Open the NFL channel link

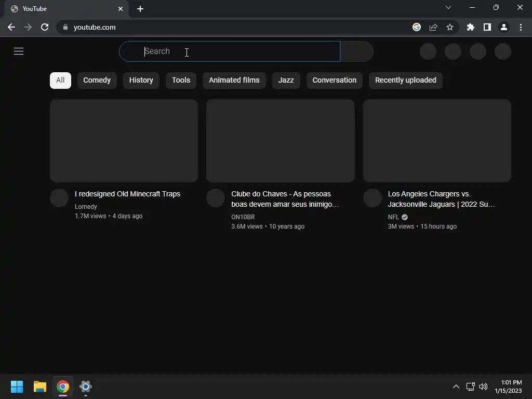pos(394,217)
